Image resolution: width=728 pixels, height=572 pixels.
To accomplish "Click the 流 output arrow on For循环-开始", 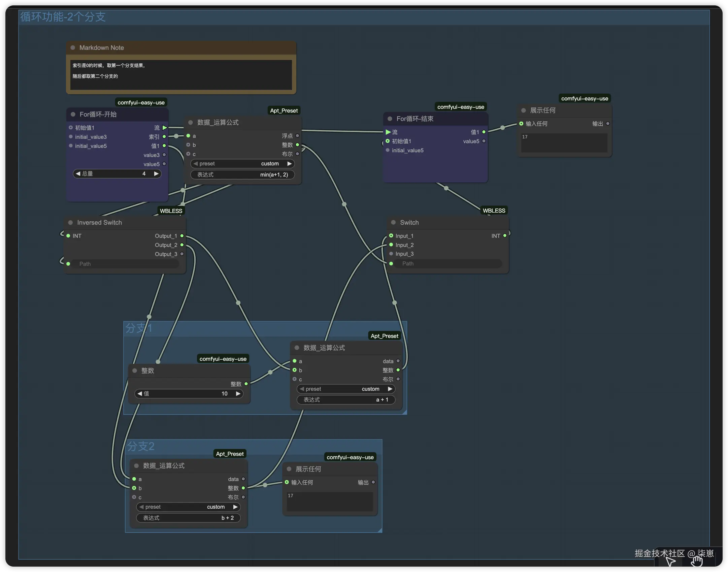I will (165, 128).
